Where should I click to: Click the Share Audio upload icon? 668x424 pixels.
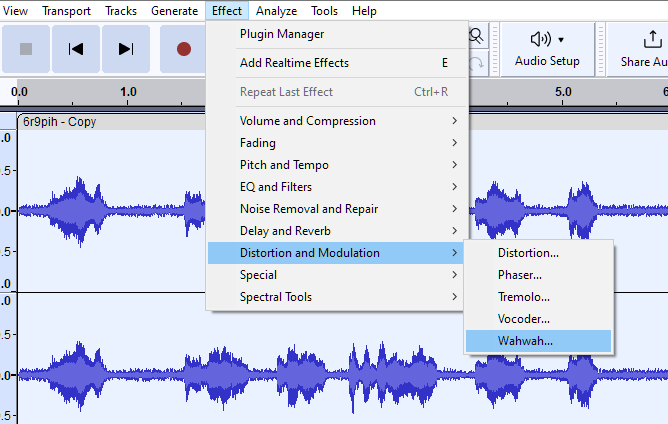(652, 40)
